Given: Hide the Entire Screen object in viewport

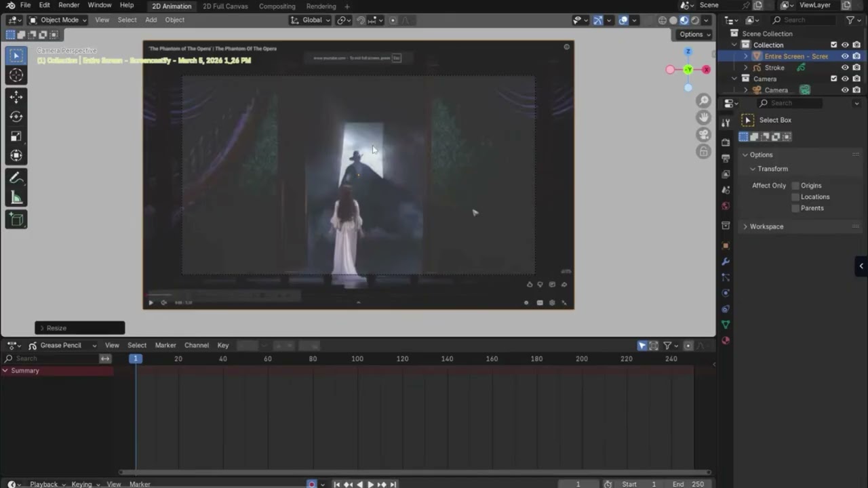Looking at the screenshot, I should coord(845,56).
